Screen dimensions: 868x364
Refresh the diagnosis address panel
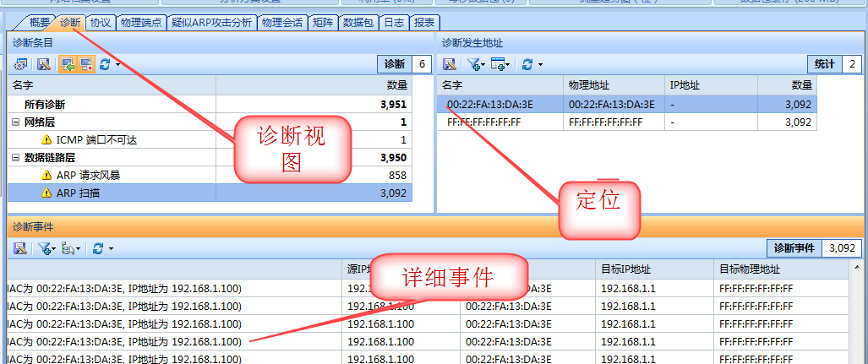[527, 65]
